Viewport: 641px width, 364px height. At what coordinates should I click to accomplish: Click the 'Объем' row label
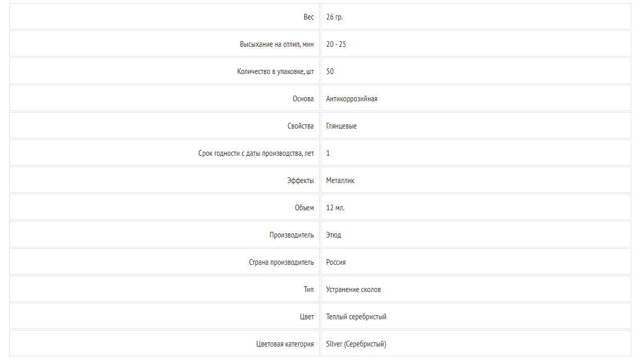(304, 208)
